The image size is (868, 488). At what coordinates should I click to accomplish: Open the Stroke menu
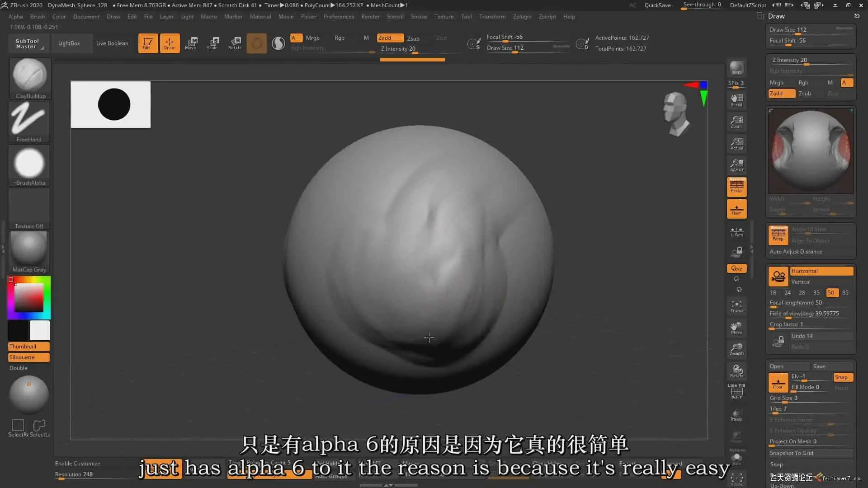click(418, 17)
